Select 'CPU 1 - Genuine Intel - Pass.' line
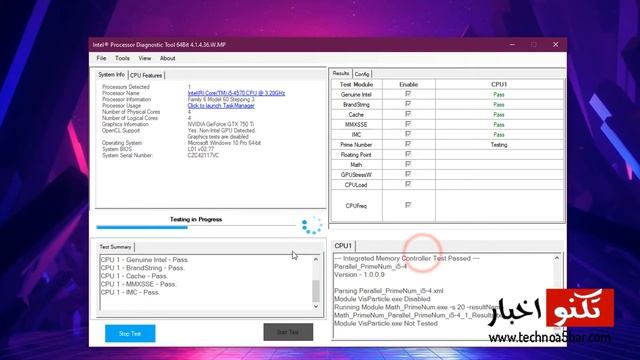 [145, 260]
